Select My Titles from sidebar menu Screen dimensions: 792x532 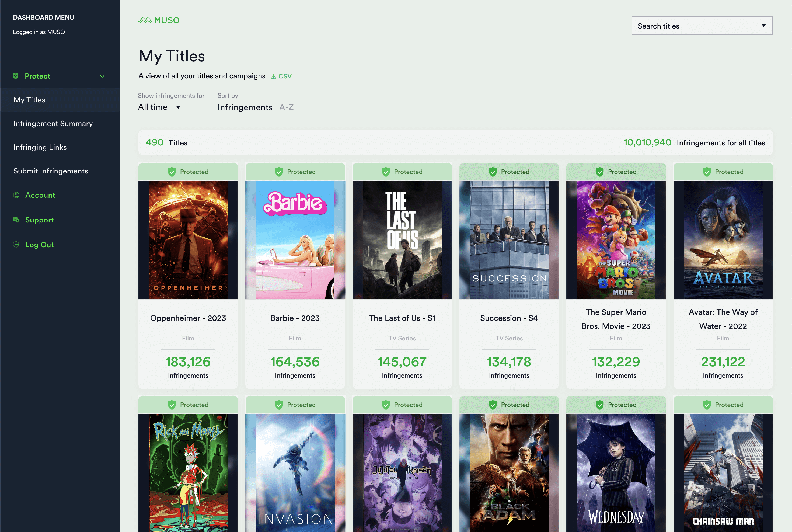29,100
